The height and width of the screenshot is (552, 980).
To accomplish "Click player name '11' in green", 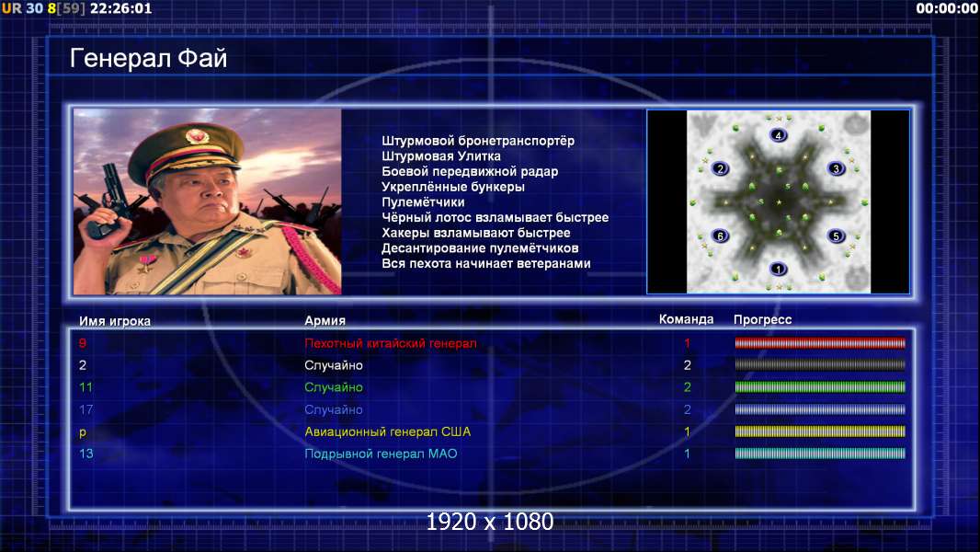I will [x=85, y=387].
